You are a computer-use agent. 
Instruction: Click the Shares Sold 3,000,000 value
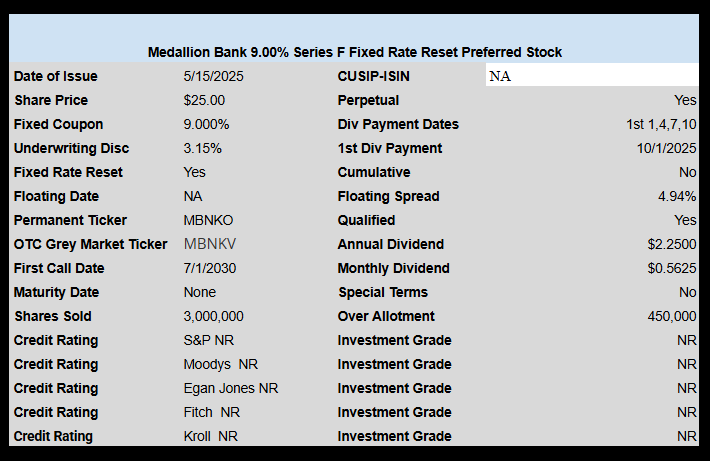pos(213,316)
